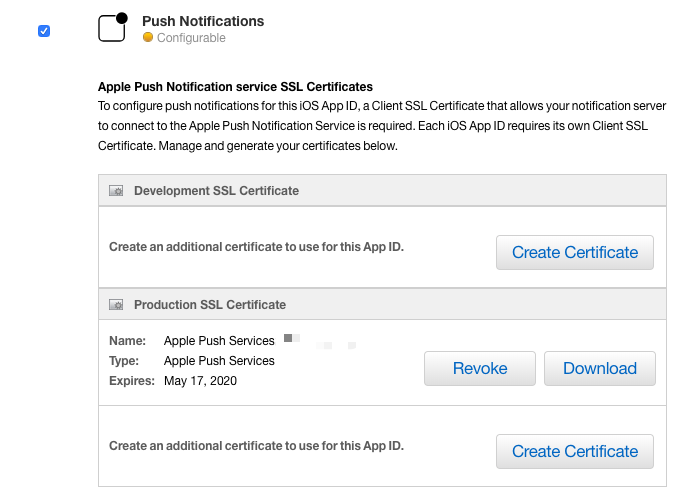Click the Production SSL Certificate section header

(x=209, y=305)
